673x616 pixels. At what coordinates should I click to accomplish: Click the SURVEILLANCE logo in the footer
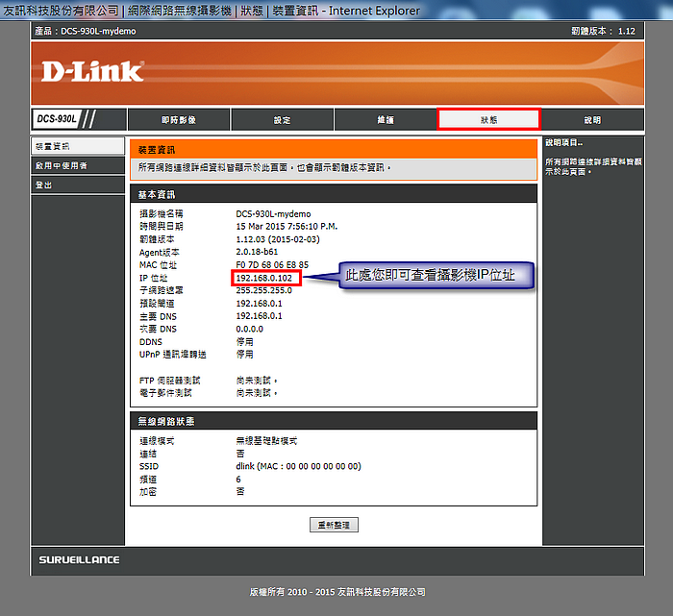[79, 559]
